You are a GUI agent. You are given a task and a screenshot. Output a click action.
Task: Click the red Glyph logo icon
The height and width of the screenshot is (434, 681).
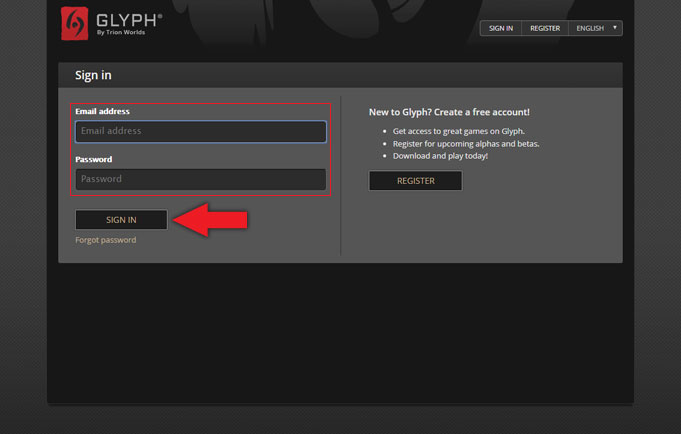[74, 23]
